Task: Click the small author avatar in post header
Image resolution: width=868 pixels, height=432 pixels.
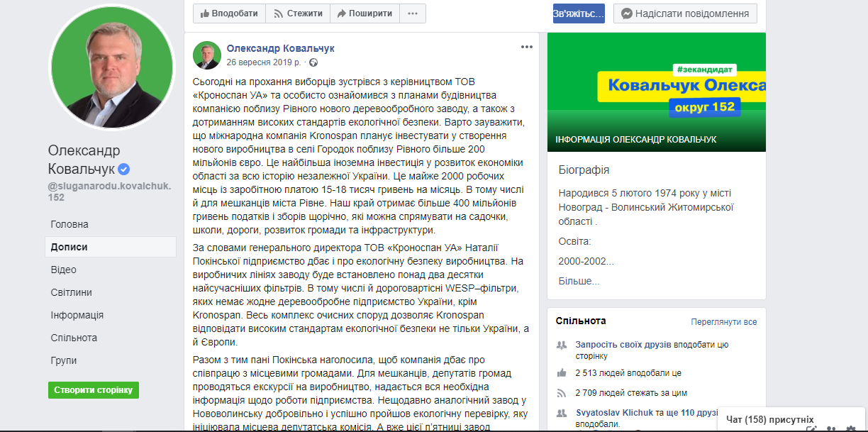Action: coord(207,55)
